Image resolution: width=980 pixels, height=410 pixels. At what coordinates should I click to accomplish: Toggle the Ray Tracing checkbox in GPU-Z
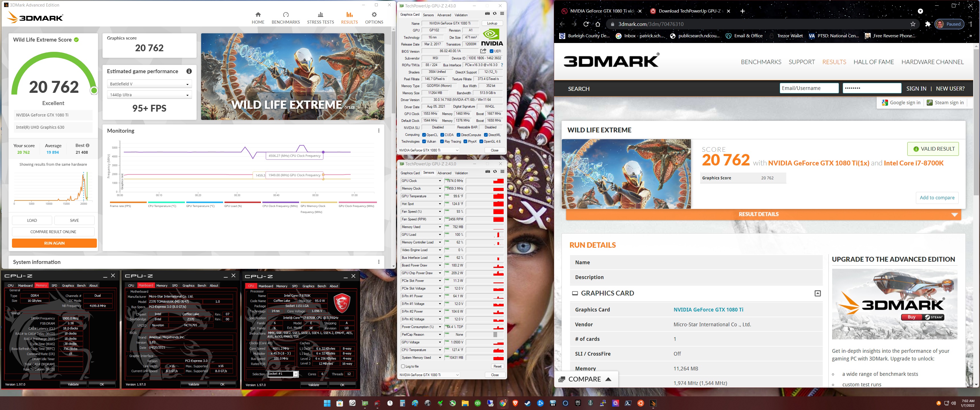[x=442, y=142]
